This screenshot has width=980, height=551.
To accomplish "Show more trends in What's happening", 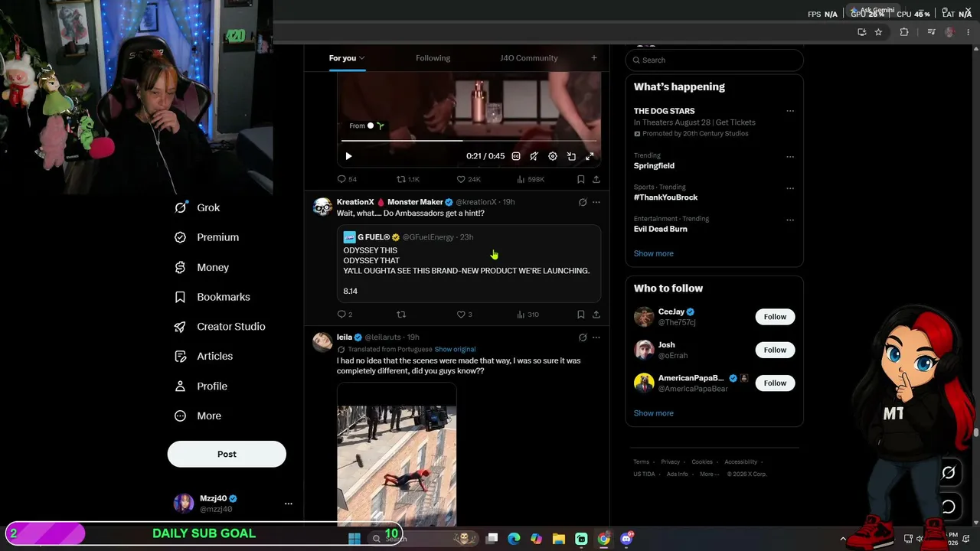I will tap(653, 253).
